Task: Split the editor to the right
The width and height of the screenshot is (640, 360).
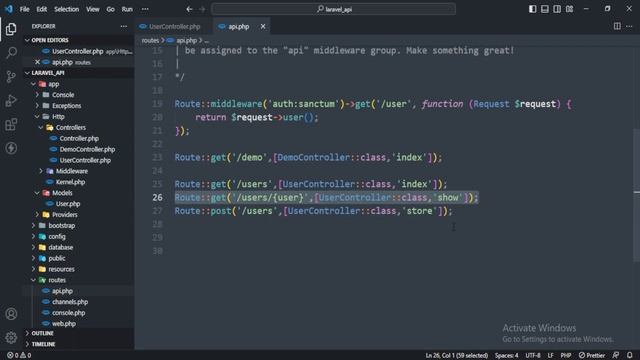Action: pos(617,26)
